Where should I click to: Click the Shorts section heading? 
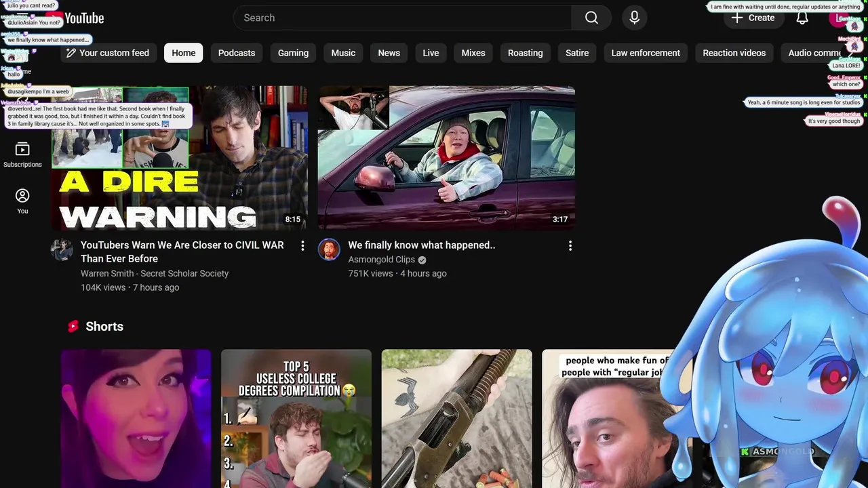click(104, 326)
